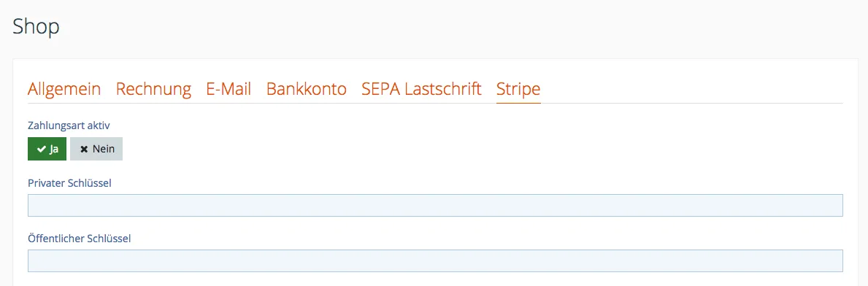Viewport: 868px width, 286px height.
Task: Click the orange underline beneath Stripe tab
Action: point(519,103)
